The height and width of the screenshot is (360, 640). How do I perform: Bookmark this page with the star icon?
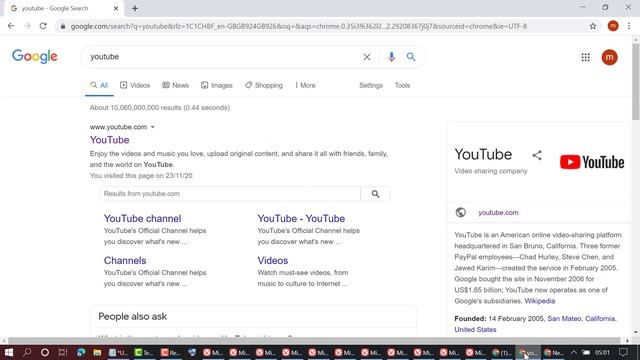tap(593, 26)
